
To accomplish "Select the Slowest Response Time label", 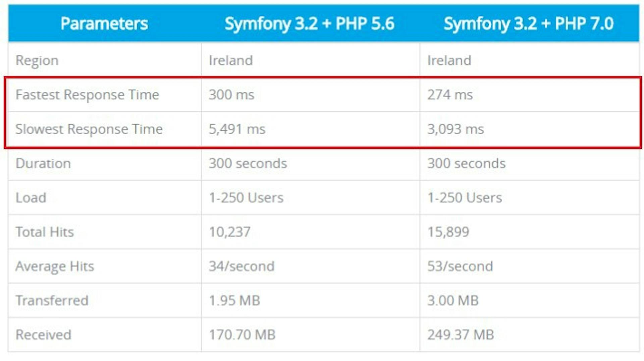I will pyautogui.click(x=89, y=129).
